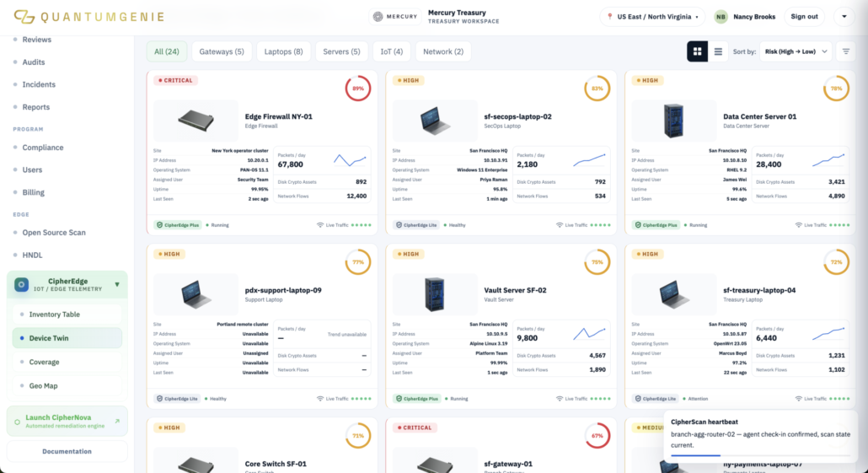The width and height of the screenshot is (868, 473).
Task: Open the Sort by Risk dropdown
Action: [796, 51]
